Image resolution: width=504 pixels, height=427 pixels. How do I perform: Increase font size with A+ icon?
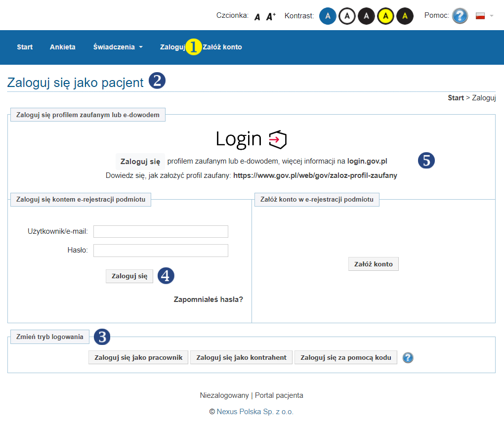point(271,17)
